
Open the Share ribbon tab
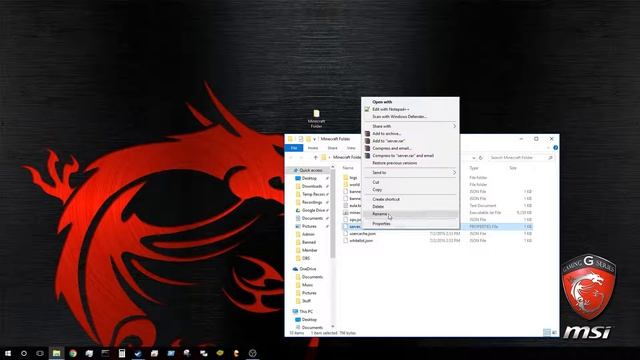(333, 148)
